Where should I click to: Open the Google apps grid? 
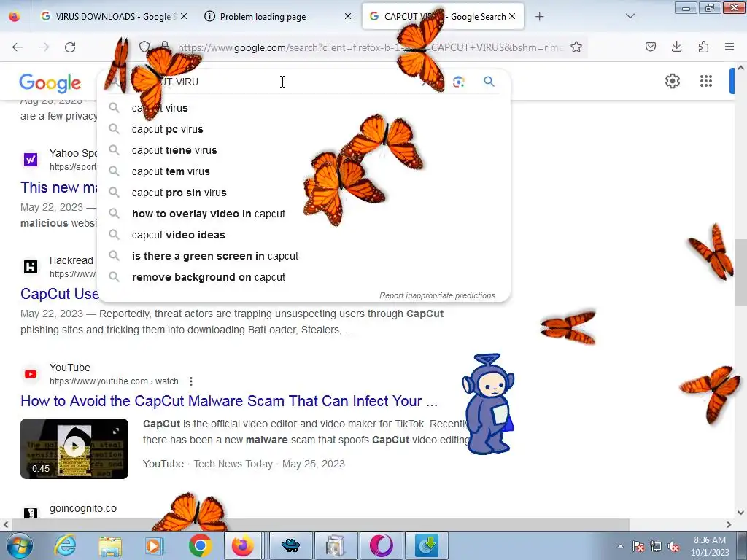tap(706, 81)
